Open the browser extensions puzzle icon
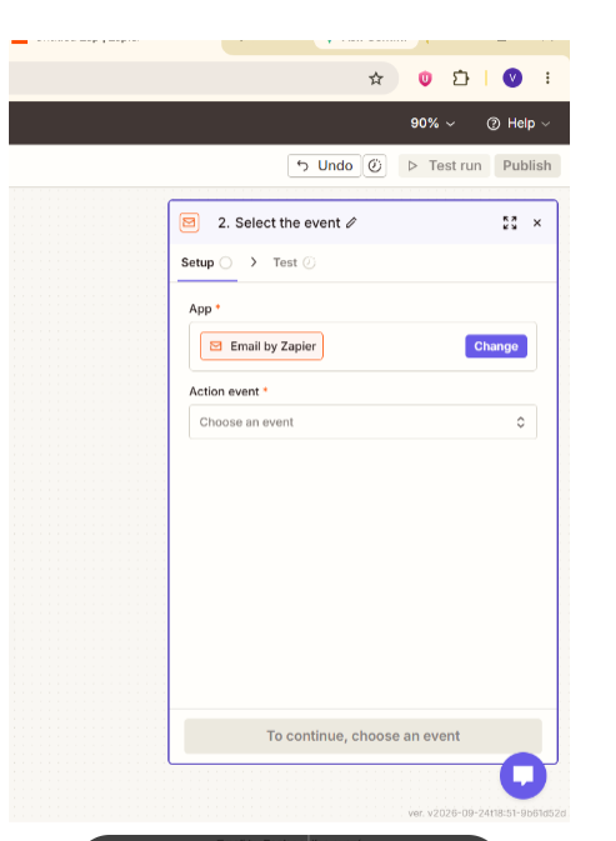This screenshot has height=841, width=616. pyautogui.click(x=461, y=78)
